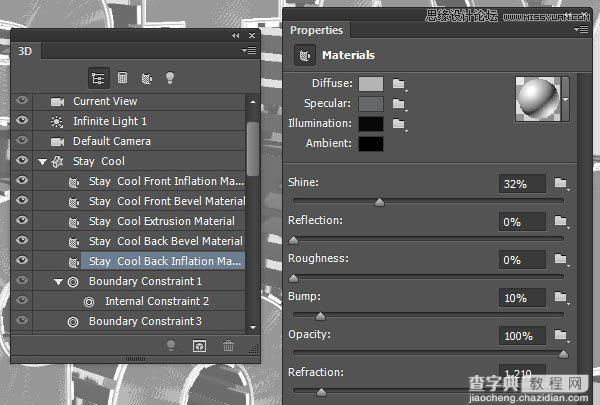
Task: Open the material preset picker dropdown
Action: (565, 99)
